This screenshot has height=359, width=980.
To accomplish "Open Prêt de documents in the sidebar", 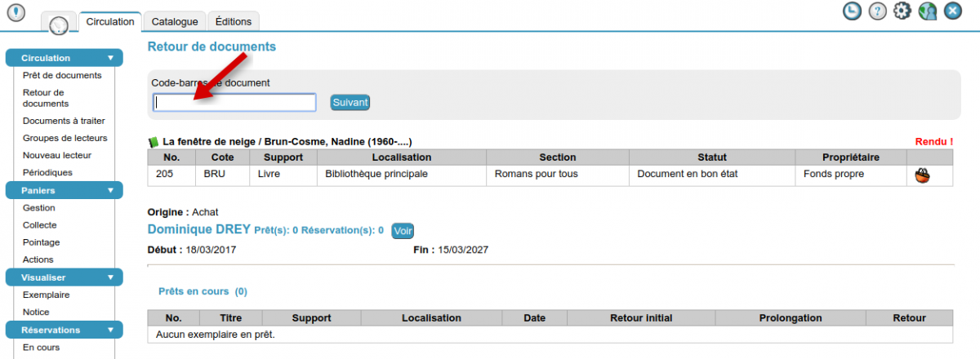I will pos(62,75).
